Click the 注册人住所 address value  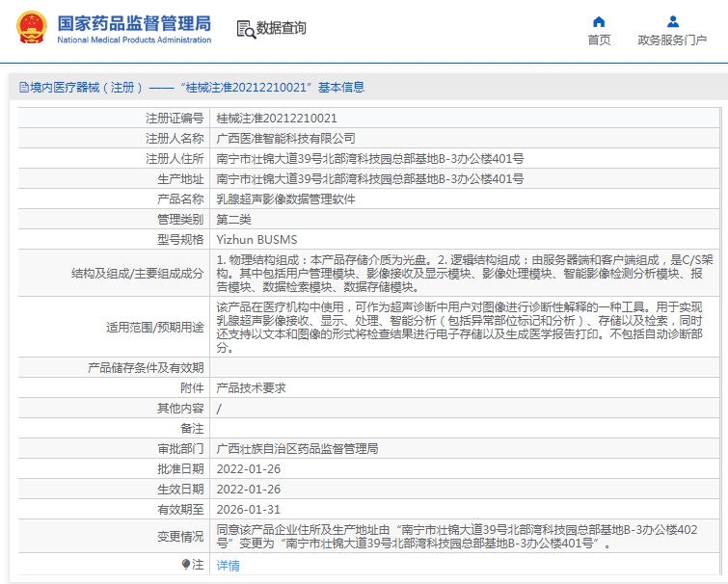click(370, 159)
